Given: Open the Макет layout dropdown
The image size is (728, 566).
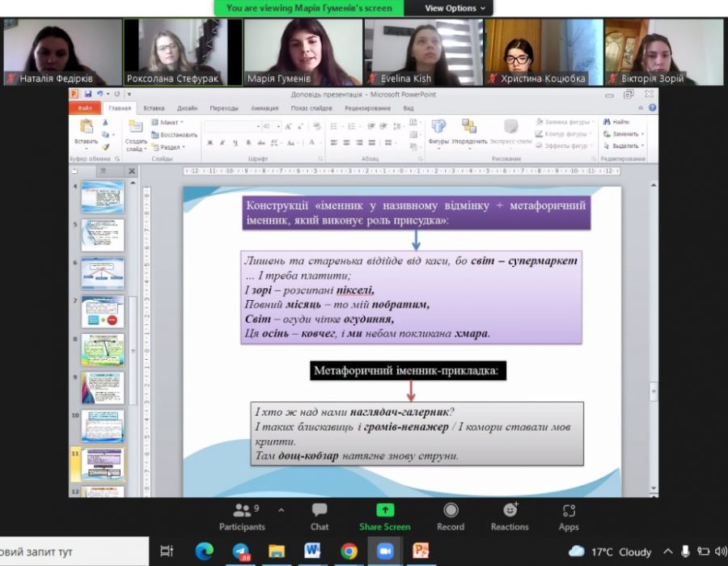Looking at the screenshot, I should (170, 122).
